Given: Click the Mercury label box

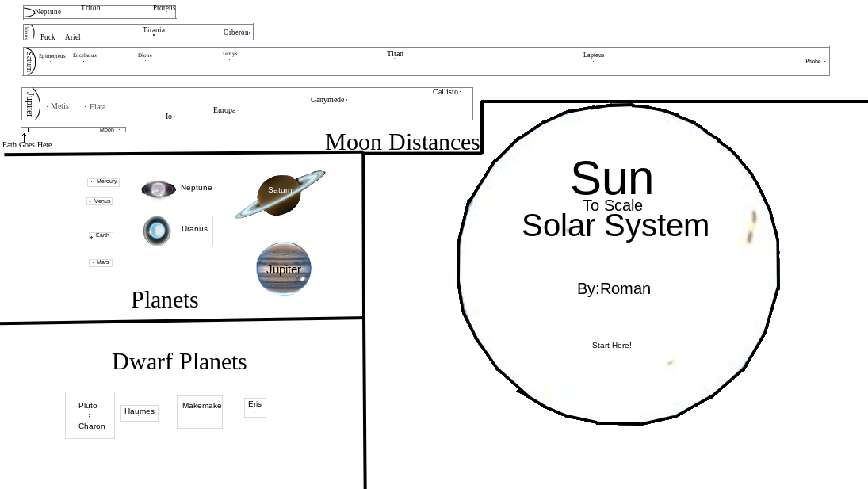Looking at the screenshot, I should (103, 181).
